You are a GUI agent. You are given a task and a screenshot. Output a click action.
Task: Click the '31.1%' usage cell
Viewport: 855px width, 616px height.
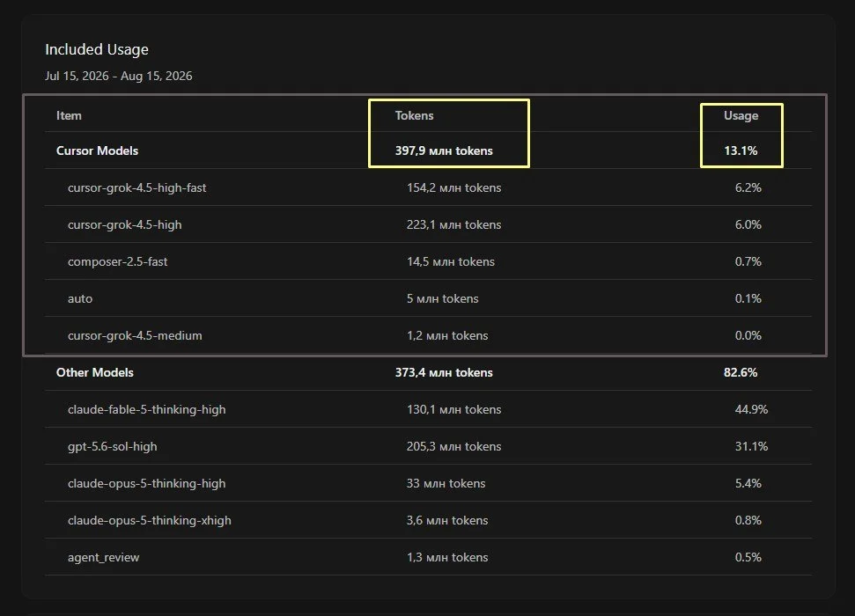pyautogui.click(x=751, y=446)
